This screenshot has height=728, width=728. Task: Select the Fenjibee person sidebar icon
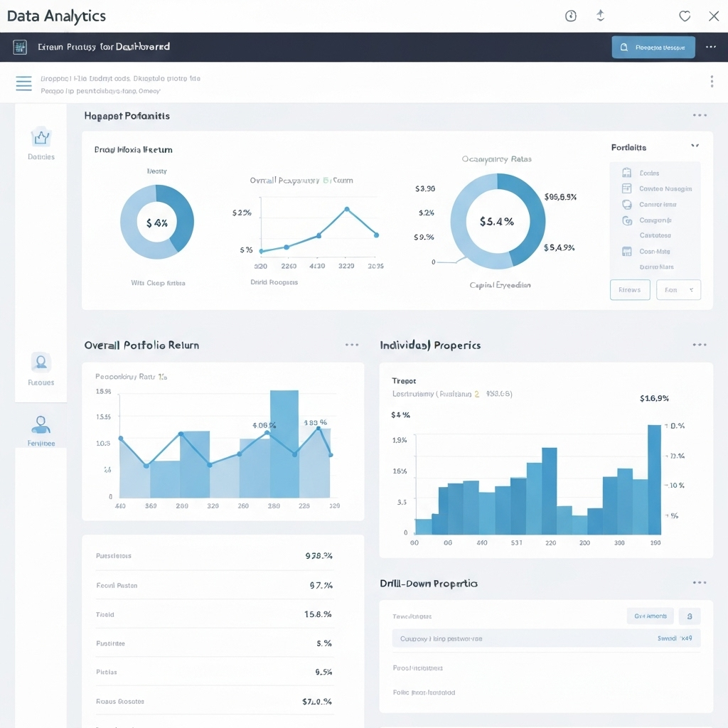[41, 425]
